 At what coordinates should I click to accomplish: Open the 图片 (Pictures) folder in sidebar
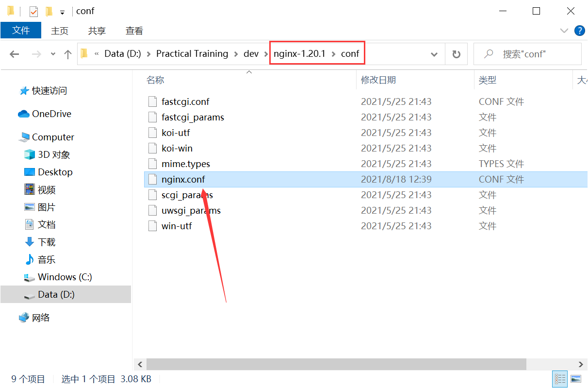[40, 207]
